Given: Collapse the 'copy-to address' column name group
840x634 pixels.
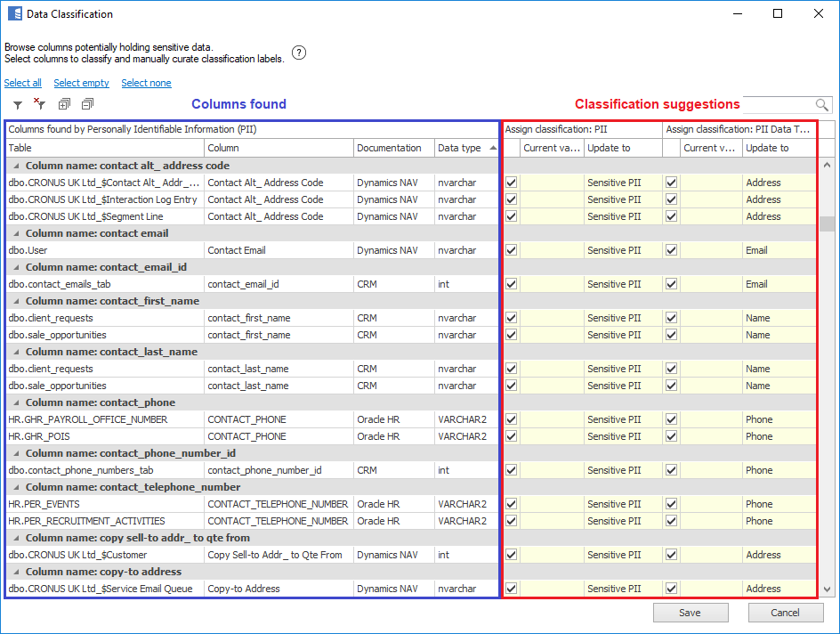Looking at the screenshot, I should 15,572.
